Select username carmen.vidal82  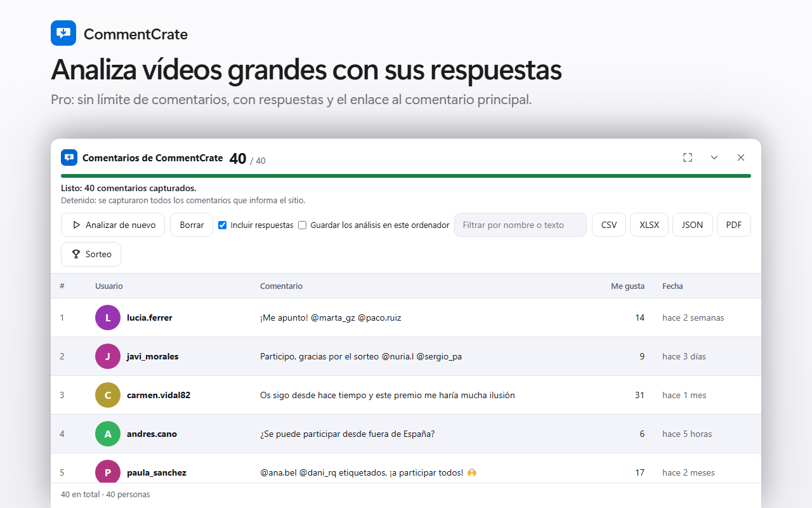coord(159,395)
